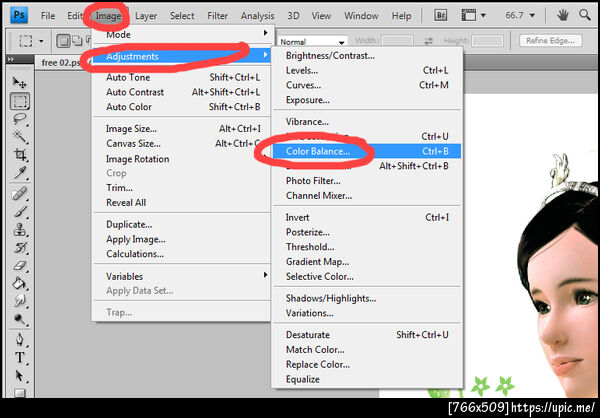Choose Levels adjustment

click(367, 70)
